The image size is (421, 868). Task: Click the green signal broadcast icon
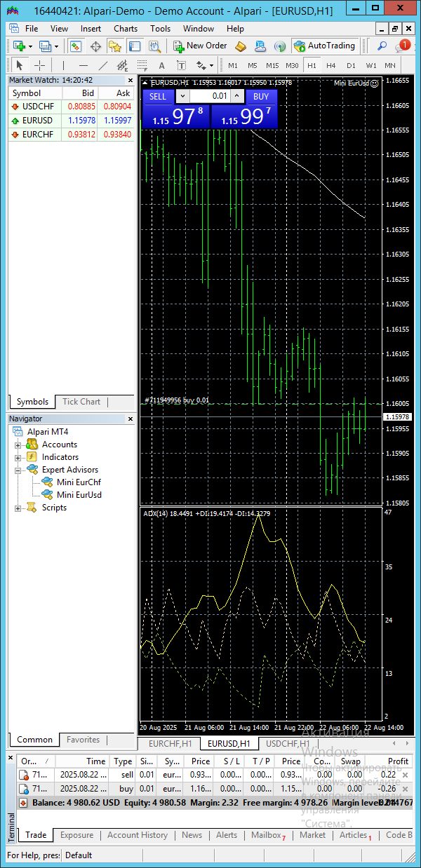point(279,46)
